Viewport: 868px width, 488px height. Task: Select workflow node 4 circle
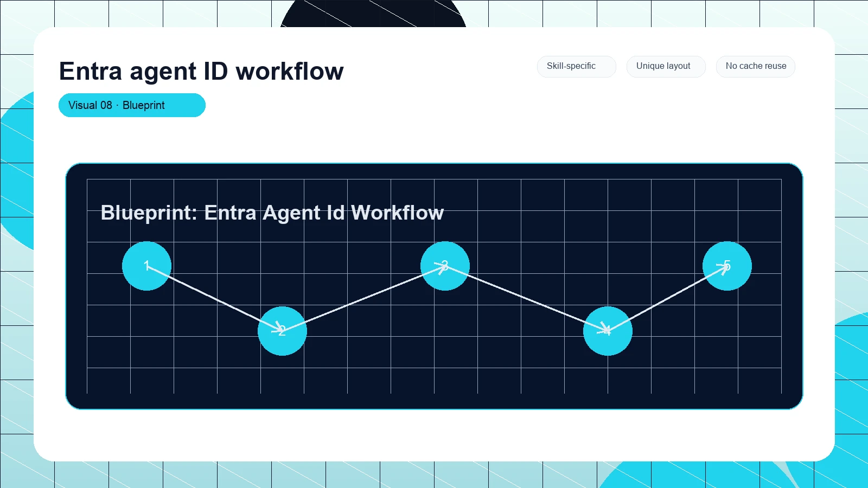pos(608,331)
